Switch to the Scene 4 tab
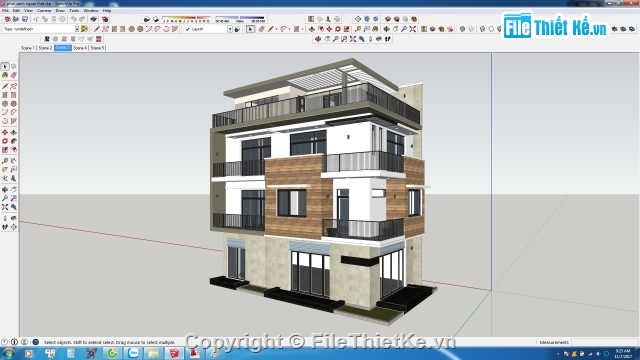 (x=80, y=48)
